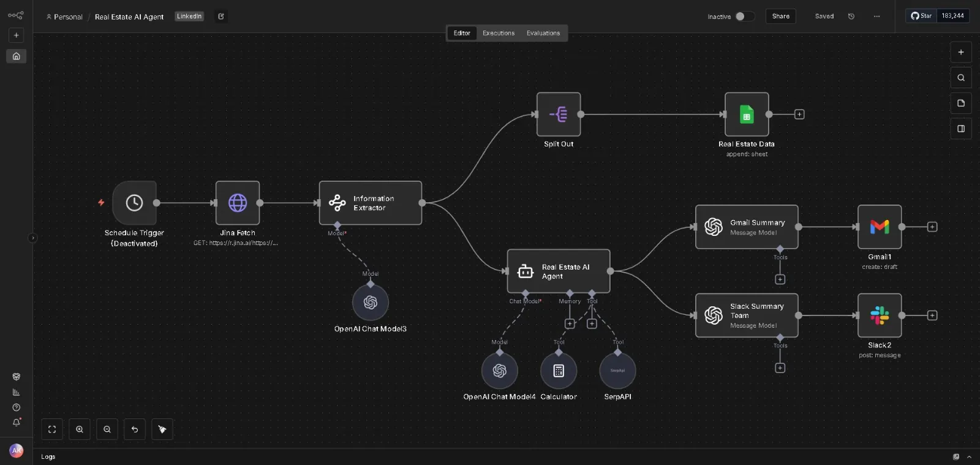Toggle the workflow Inactive switch
The image size is (980, 465).
pyautogui.click(x=745, y=17)
